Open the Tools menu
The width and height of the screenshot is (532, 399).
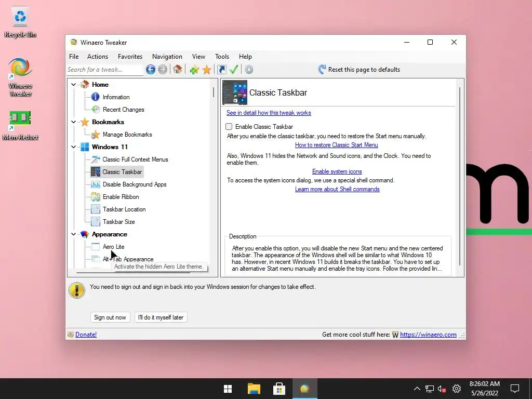click(x=222, y=57)
